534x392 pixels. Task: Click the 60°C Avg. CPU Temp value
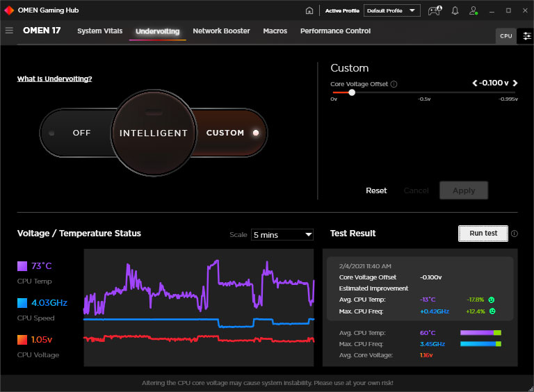[x=428, y=333]
